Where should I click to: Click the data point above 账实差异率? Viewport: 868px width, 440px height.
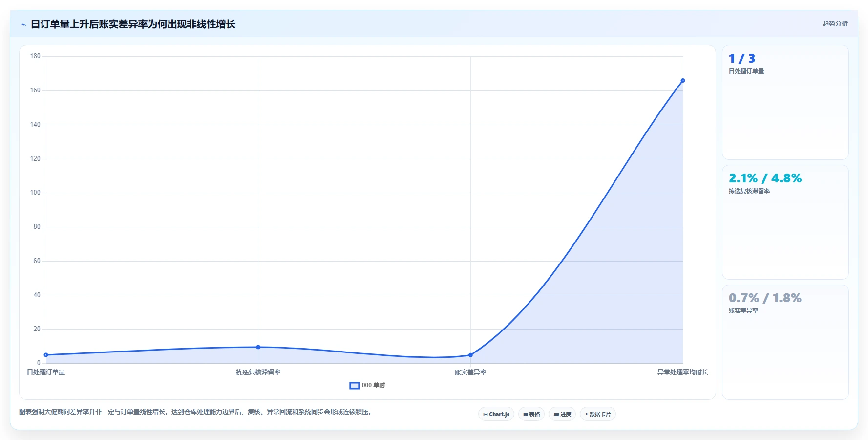click(x=470, y=355)
